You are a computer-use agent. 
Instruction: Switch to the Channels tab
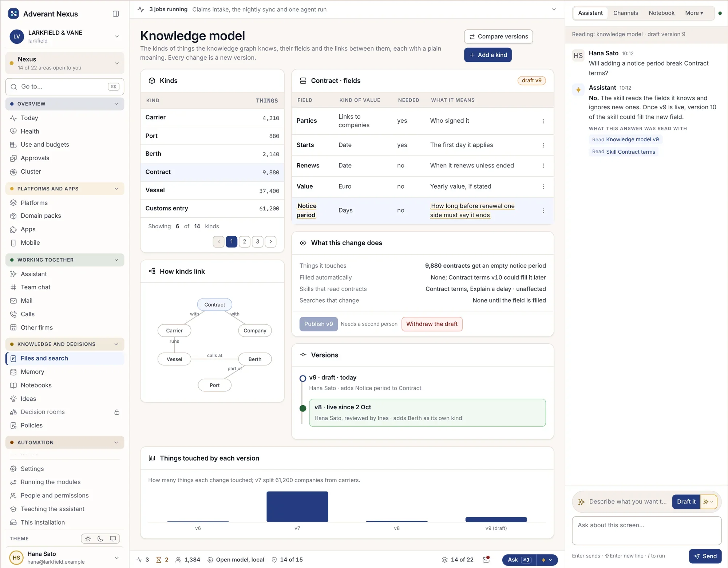[x=625, y=13]
